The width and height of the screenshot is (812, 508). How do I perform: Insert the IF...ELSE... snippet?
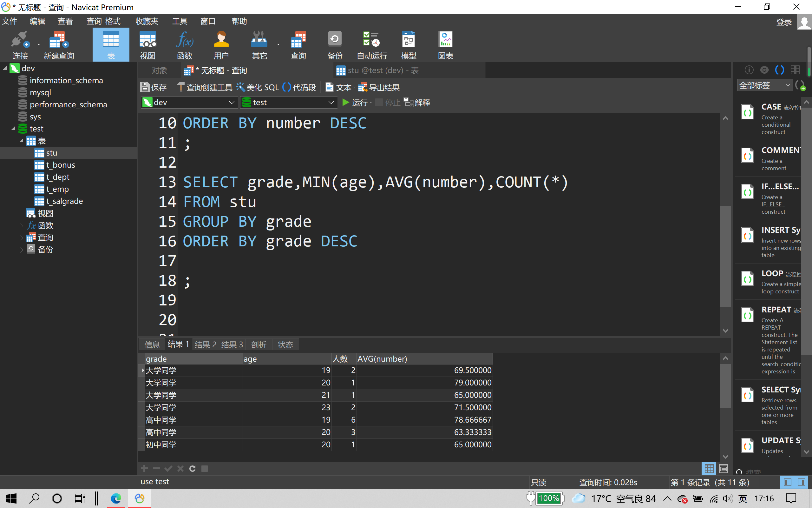coord(768,198)
